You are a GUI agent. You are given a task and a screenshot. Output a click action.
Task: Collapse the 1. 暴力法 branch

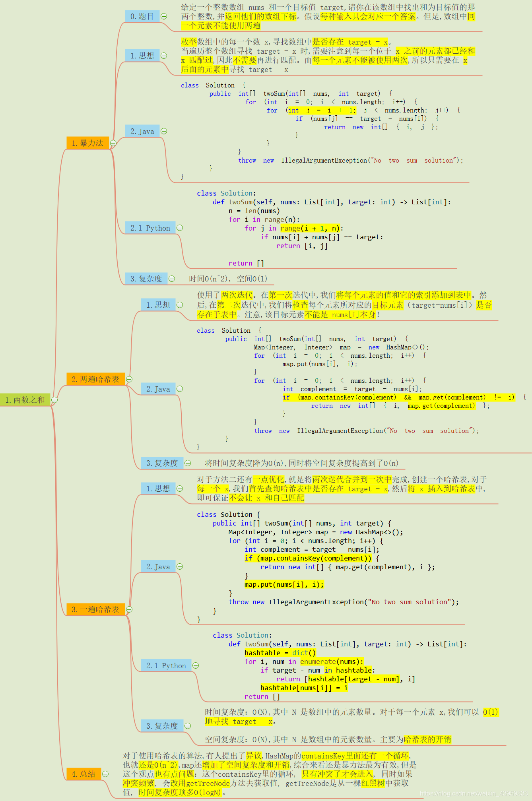pyautogui.click(x=113, y=143)
